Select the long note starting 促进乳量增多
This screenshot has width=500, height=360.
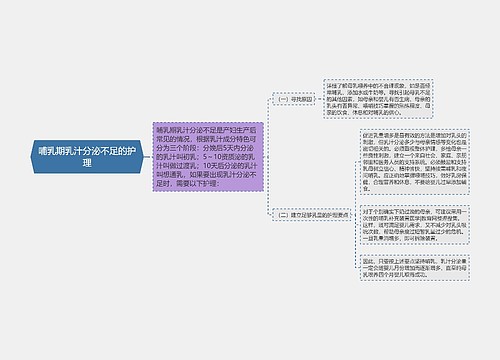click(x=415, y=162)
